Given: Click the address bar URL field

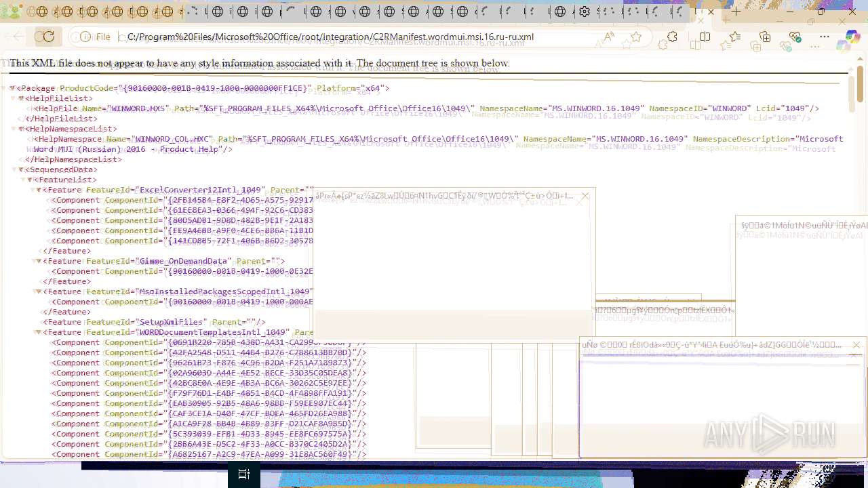Looking at the screenshot, I should [x=359, y=37].
